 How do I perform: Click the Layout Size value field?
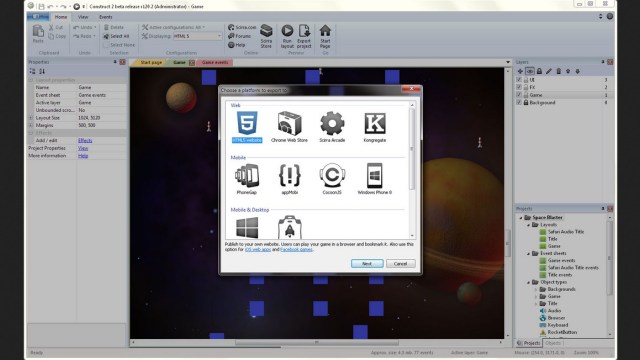coord(102,118)
